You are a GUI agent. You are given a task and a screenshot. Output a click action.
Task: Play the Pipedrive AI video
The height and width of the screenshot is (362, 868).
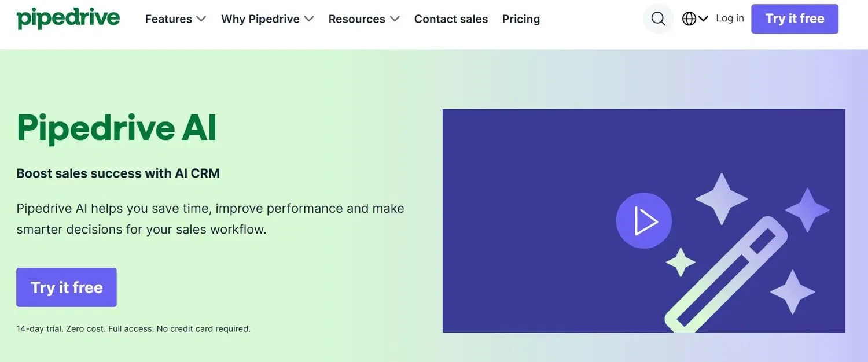pyautogui.click(x=644, y=221)
